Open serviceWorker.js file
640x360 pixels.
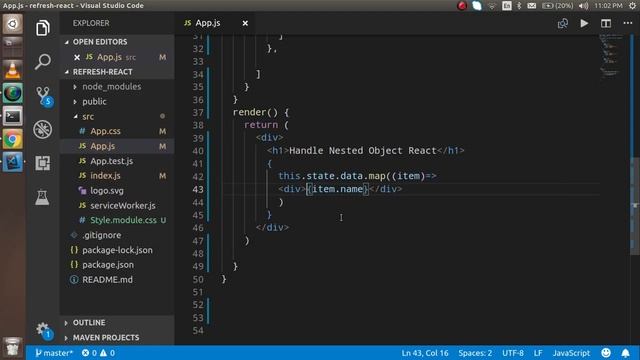[117, 205]
